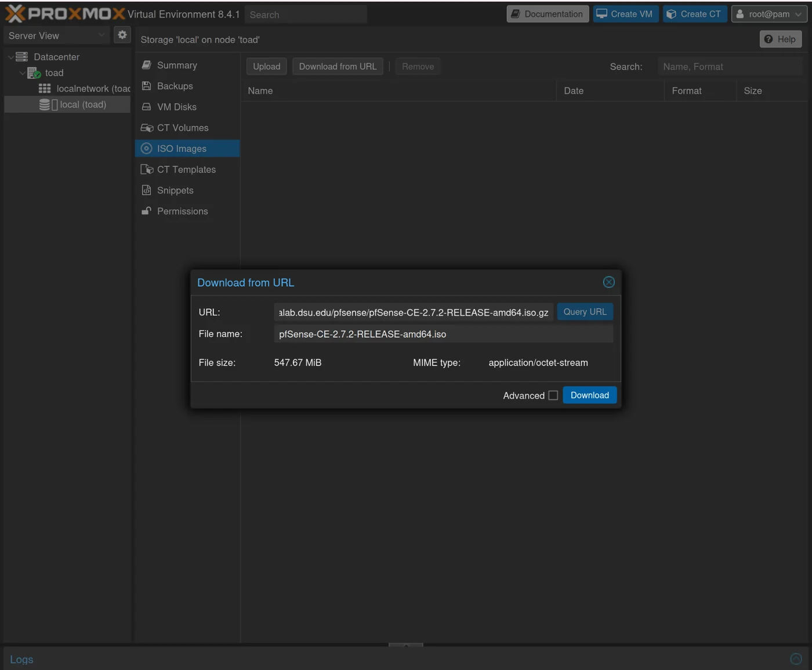Screen dimensions: 812x670
Task: Click the File name input showing pfSense ISO
Action: 443,334
